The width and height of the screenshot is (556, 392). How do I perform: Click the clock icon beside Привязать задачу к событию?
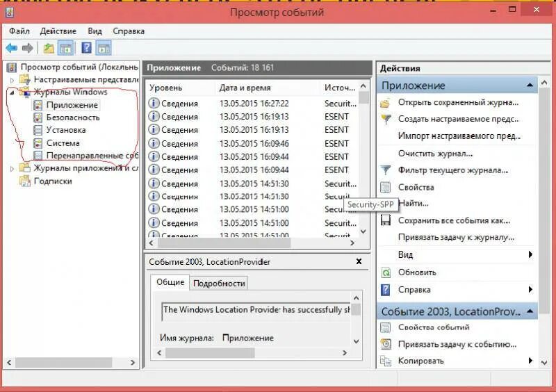click(386, 344)
